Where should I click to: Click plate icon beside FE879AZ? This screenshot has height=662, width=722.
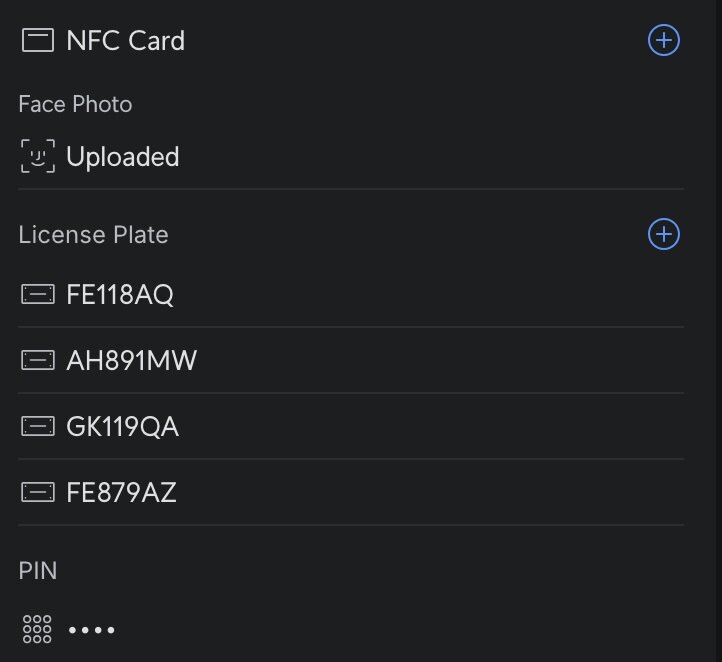pos(38,492)
